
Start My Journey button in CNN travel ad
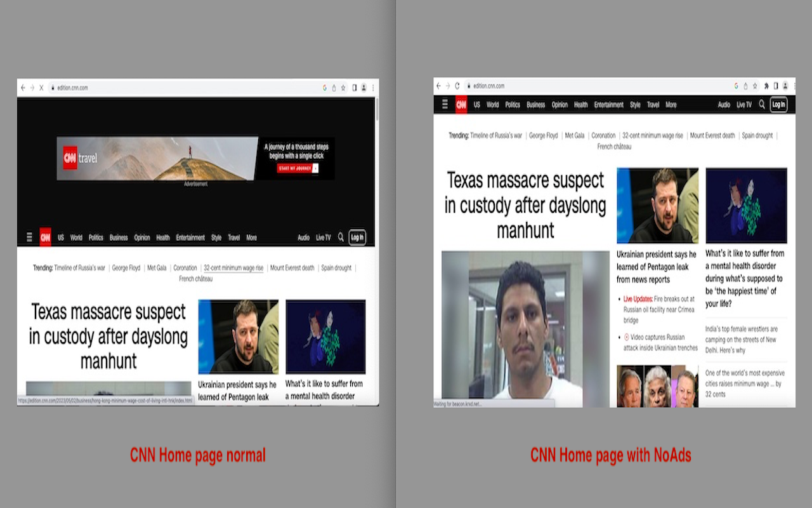298,168
